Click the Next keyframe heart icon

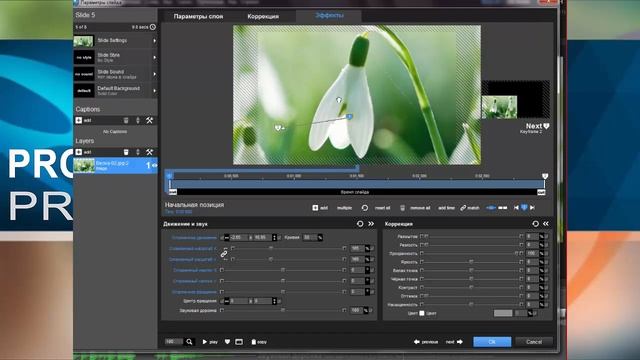pyautogui.click(x=547, y=126)
